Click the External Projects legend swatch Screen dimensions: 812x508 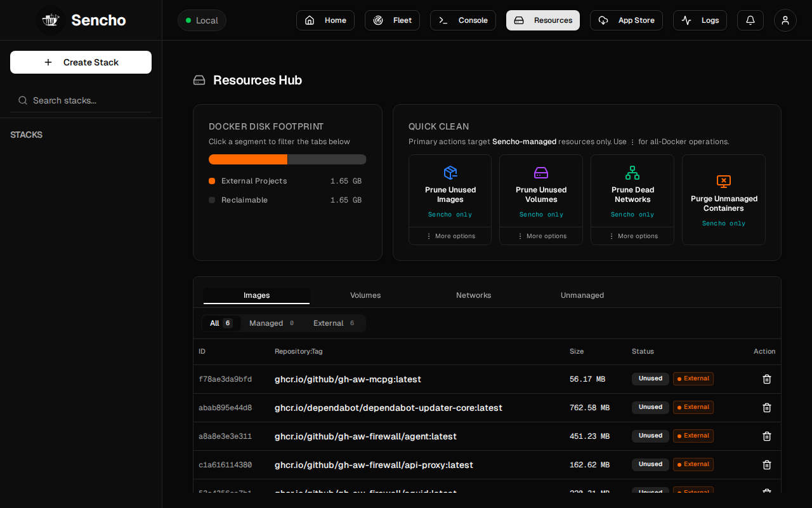tap(212, 181)
